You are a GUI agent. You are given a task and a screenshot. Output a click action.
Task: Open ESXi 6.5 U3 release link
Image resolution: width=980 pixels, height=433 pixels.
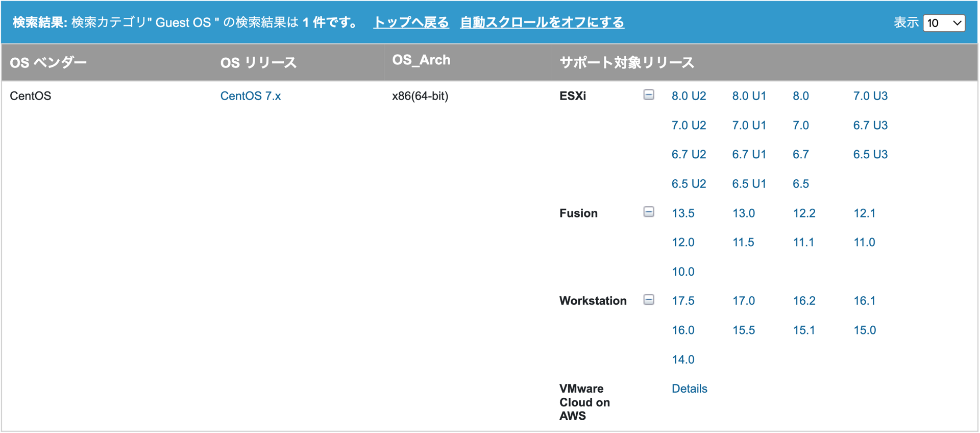coord(870,154)
